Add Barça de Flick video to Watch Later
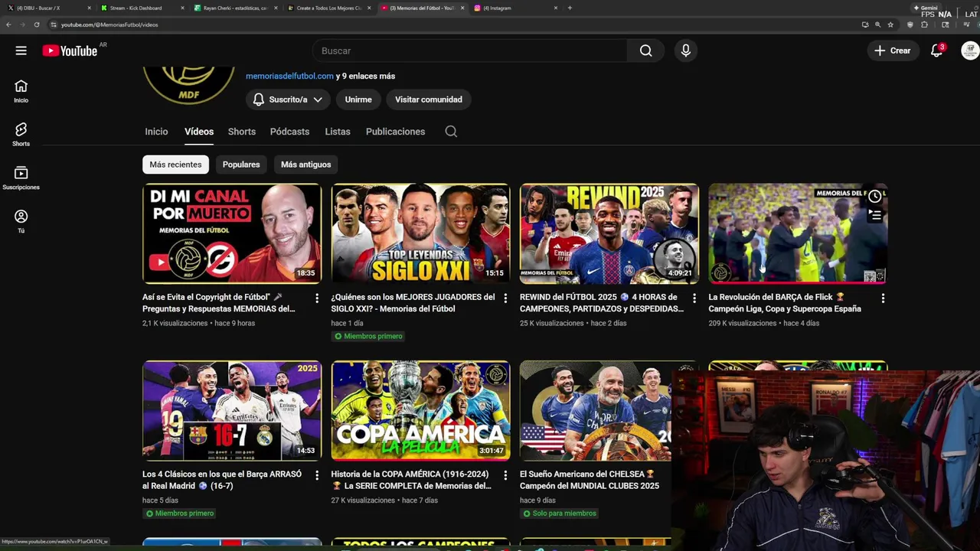This screenshot has width=980, height=551. point(874,197)
